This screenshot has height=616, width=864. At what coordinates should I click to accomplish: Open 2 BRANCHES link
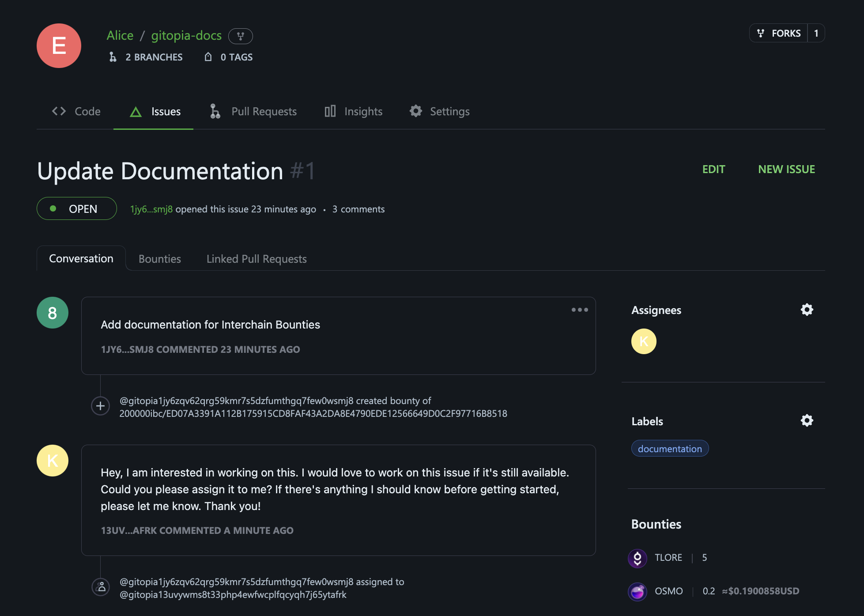click(146, 57)
